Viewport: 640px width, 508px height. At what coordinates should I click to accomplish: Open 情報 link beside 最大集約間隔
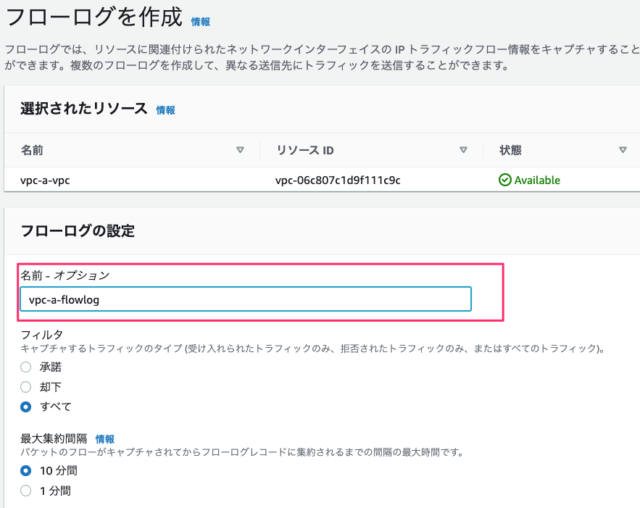[105, 439]
